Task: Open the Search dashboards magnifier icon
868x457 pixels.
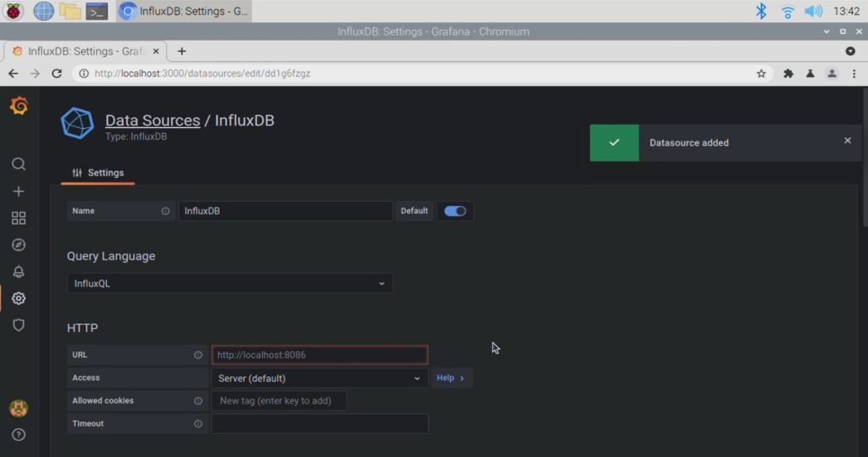Action: 19,164
